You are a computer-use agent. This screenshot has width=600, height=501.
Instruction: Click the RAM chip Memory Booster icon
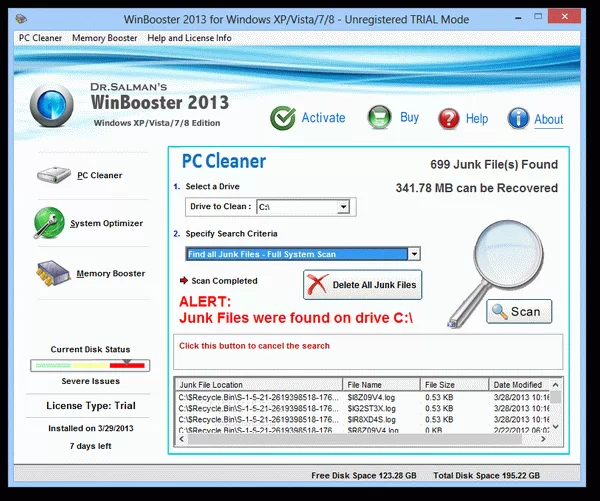point(53,273)
